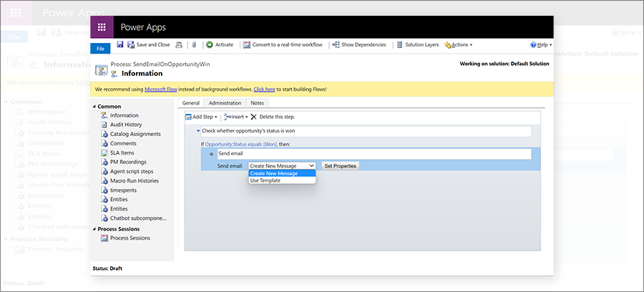The width and height of the screenshot is (644, 292).
Task: Open the Power Apps app launcher waffle
Action: (x=102, y=27)
